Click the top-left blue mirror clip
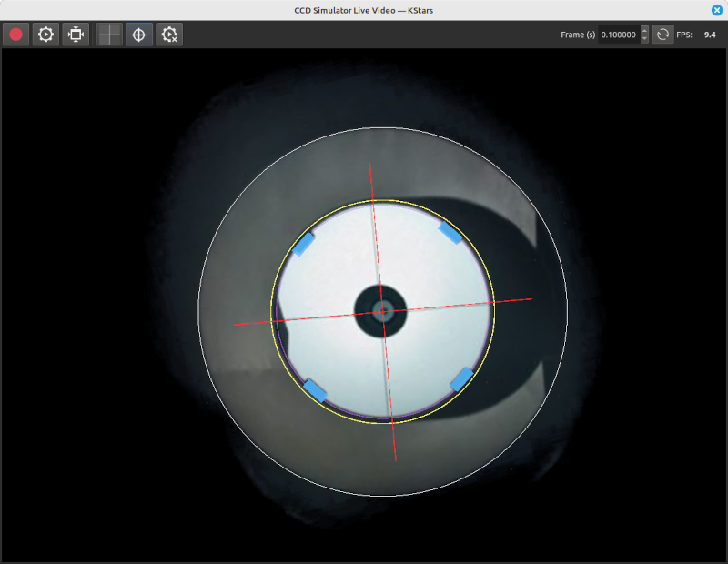728x564 pixels. (303, 243)
